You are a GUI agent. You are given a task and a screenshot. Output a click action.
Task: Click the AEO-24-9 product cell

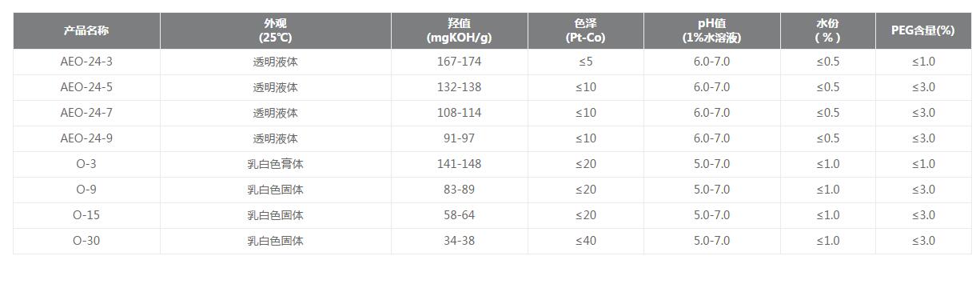click(x=86, y=138)
